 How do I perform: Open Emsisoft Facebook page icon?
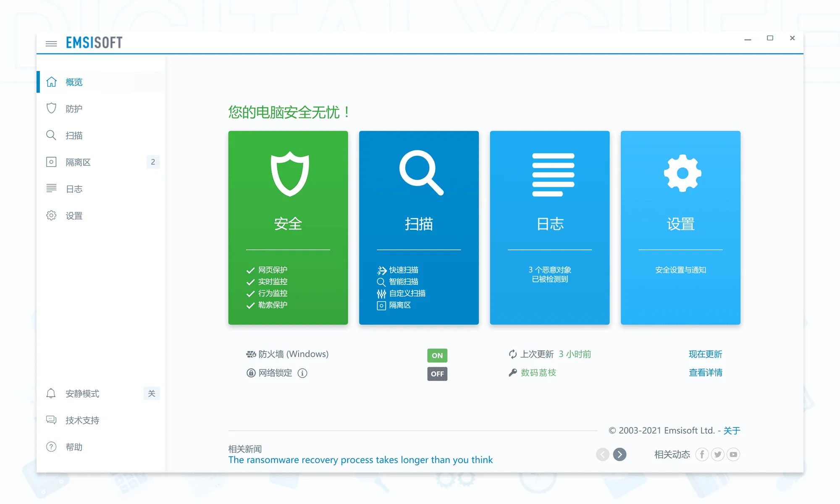coord(702,454)
